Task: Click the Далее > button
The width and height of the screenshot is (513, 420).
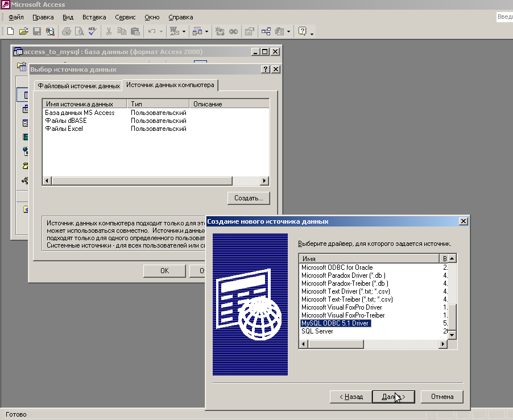Action: [394, 397]
